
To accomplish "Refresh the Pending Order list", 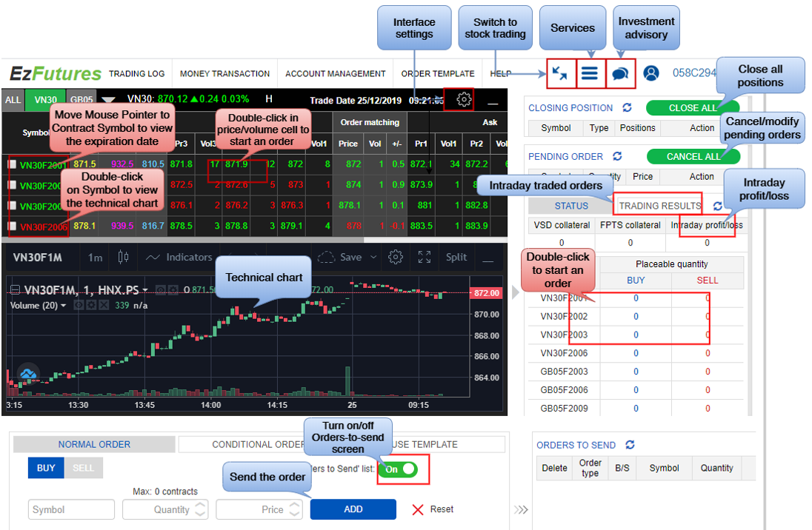I will click(617, 156).
